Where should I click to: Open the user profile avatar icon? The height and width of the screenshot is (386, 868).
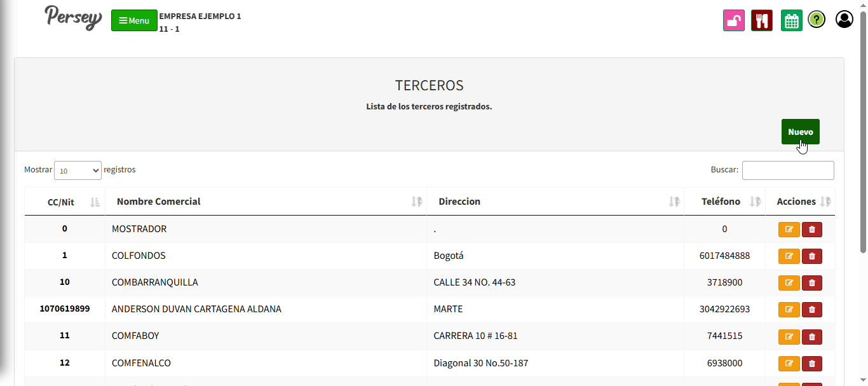coord(844,20)
